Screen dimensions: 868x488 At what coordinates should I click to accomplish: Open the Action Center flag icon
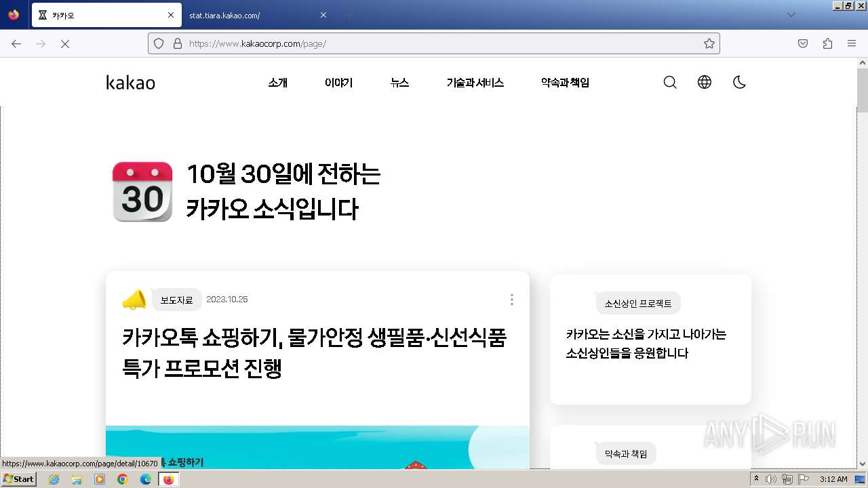(x=802, y=479)
